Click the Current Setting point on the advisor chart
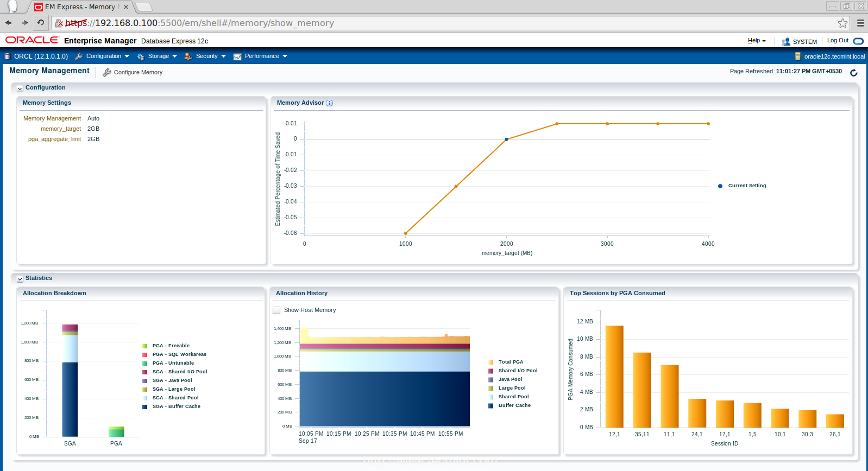The height and width of the screenshot is (471, 868). [506, 139]
